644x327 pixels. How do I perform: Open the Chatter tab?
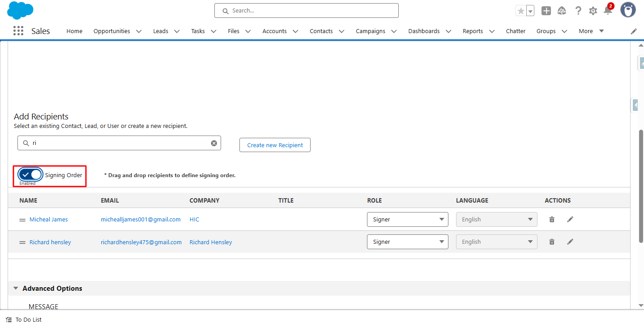(x=516, y=31)
